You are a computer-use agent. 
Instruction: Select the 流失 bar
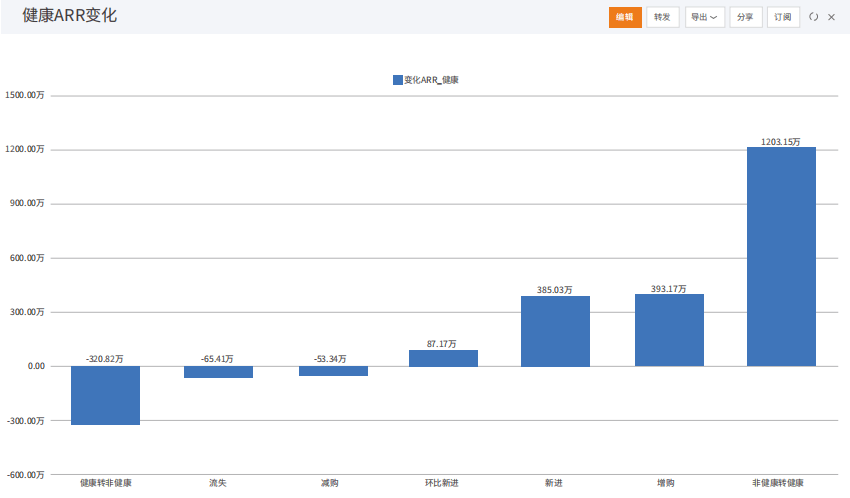tap(218, 372)
